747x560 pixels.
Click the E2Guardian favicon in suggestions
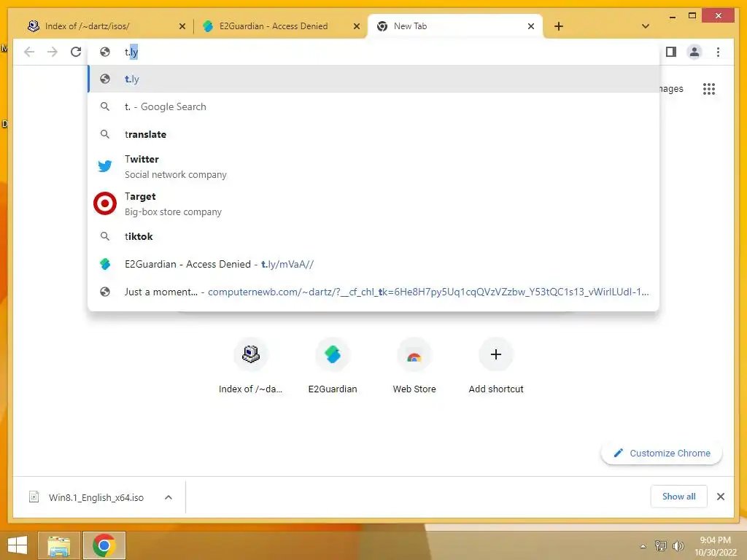[105, 264]
